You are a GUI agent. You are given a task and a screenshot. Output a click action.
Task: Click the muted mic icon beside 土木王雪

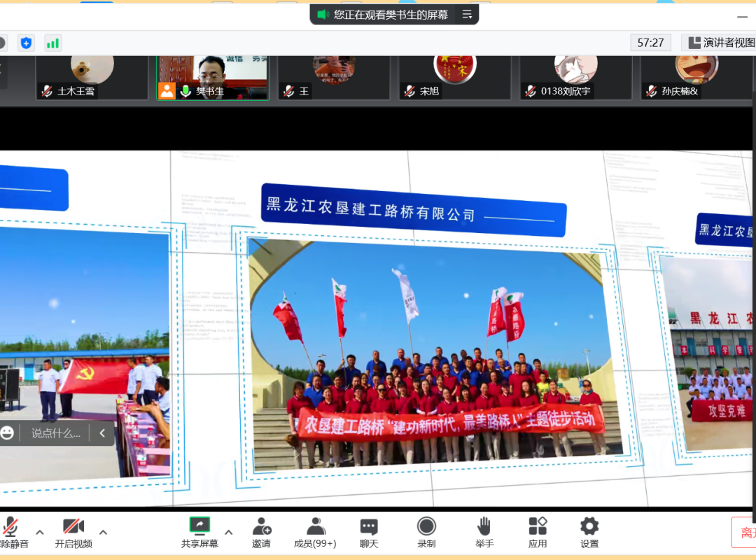pos(48,91)
